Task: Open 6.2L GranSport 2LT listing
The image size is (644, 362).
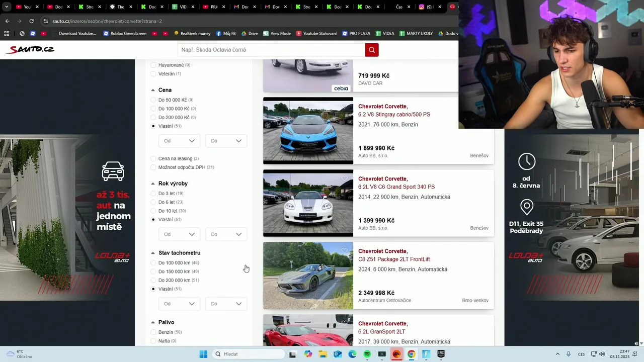Action: click(381, 332)
